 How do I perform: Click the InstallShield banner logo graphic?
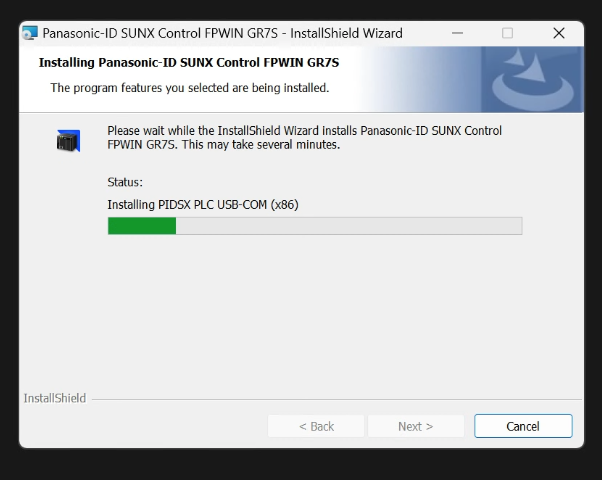(533, 79)
